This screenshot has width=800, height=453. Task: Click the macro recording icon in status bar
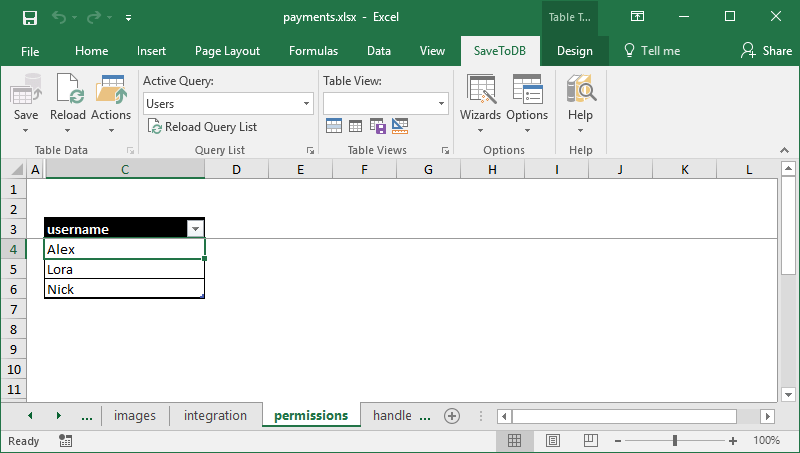point(65,441)
